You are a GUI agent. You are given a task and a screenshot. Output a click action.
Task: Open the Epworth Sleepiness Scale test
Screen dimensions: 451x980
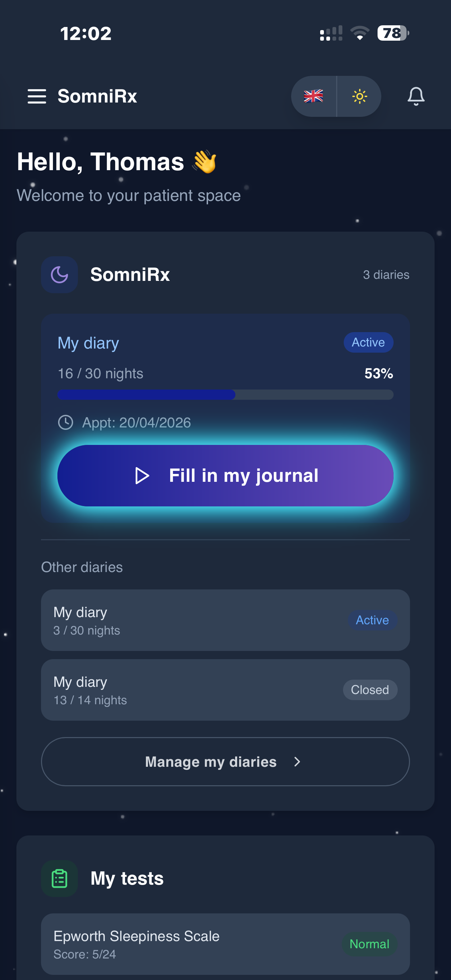point(190,944)
